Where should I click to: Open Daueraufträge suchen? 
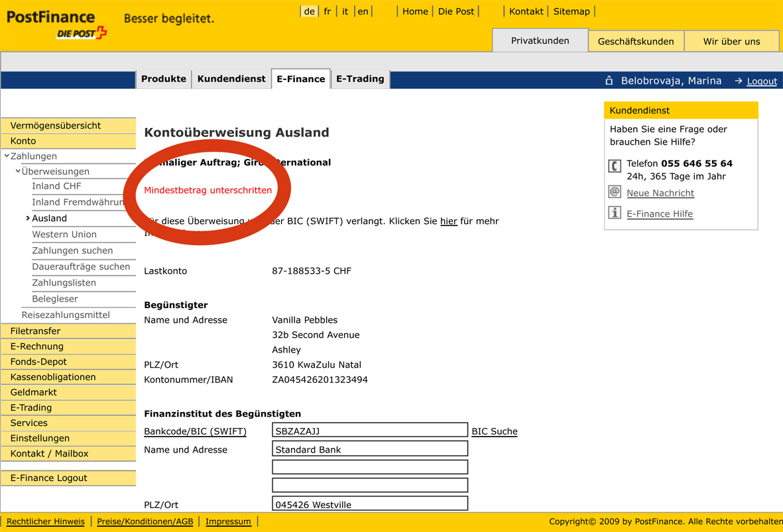click(81, 266)
